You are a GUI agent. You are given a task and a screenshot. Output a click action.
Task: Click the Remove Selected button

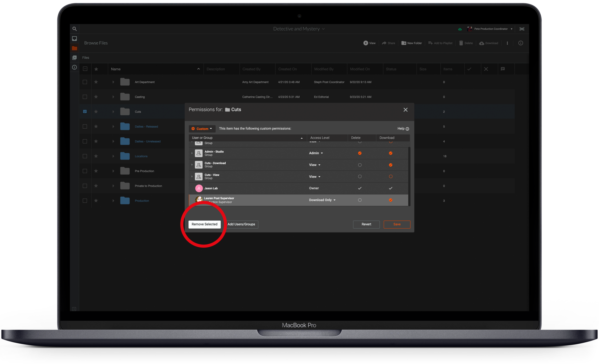pos(204,224)
